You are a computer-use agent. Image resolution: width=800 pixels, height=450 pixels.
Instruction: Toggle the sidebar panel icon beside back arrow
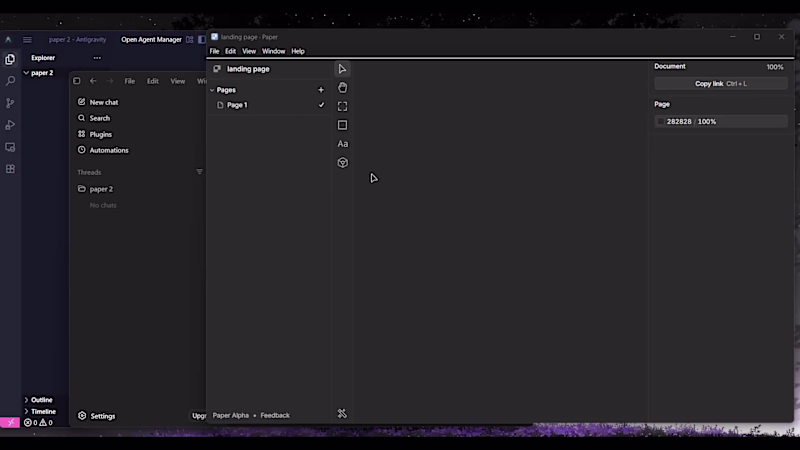point(77,81)
